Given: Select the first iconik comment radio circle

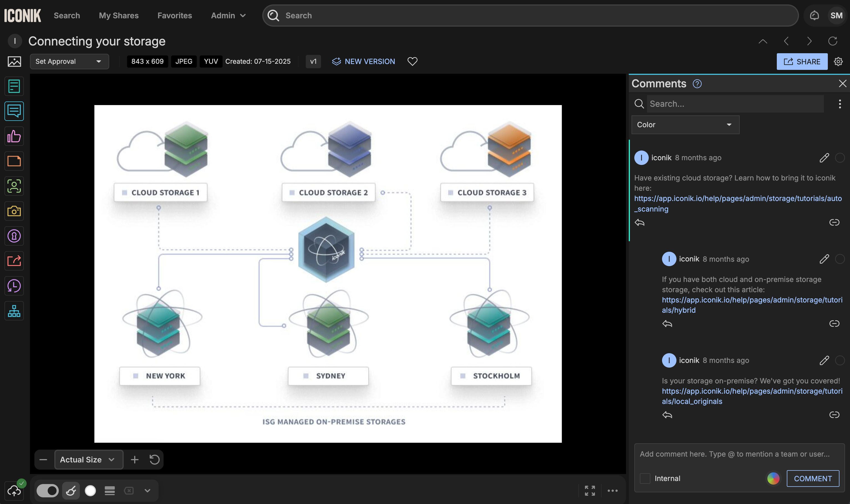Looking at the screenshot, I should click(839, 157).
